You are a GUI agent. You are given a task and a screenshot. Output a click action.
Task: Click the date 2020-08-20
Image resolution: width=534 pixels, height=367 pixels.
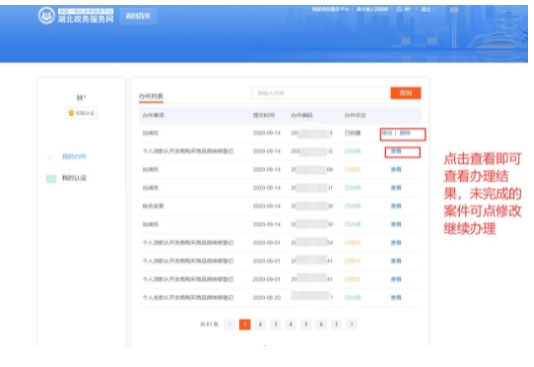[x=267, y=298]
